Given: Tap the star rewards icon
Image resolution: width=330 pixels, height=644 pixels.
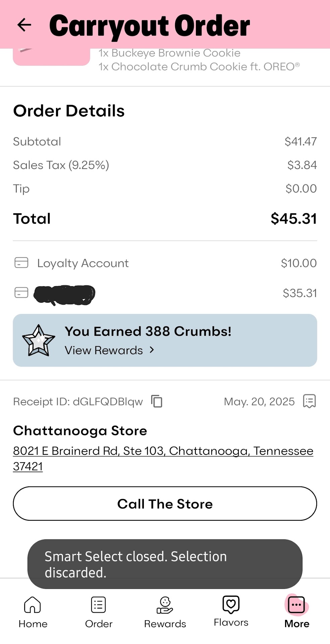Looking at the screenshot, I should 38,340.
